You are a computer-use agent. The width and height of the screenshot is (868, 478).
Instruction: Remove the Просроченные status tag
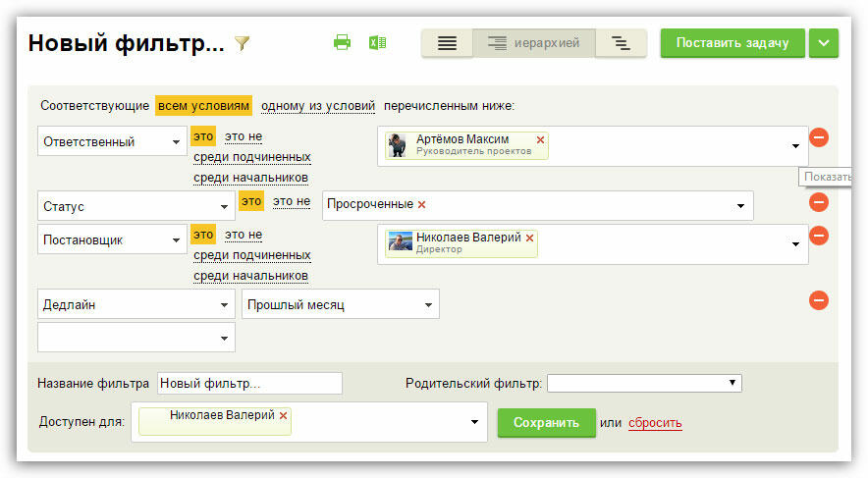[422, 204]
